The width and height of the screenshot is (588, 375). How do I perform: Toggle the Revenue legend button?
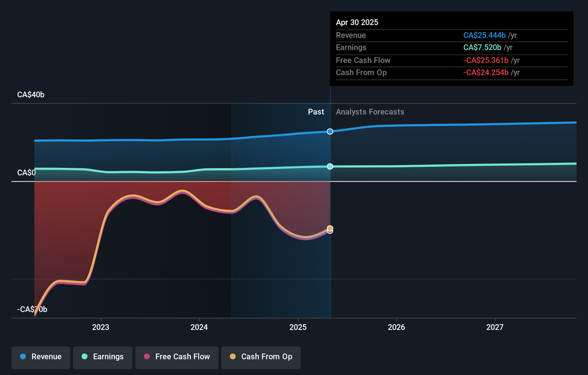[x=41, y=357]
